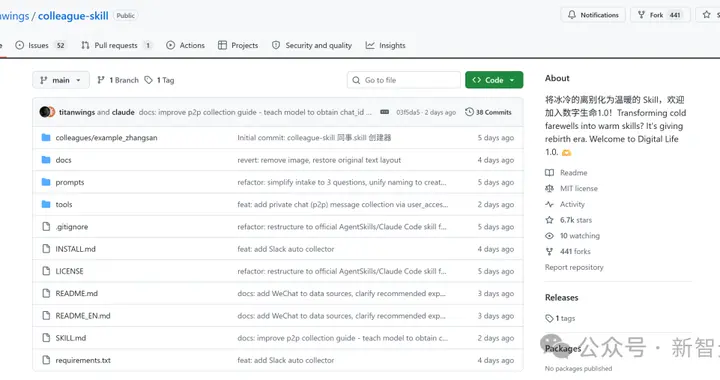Viewport: 720px width, 380px height.
Task: Open the LICENSE file
Action: (69, 271)
